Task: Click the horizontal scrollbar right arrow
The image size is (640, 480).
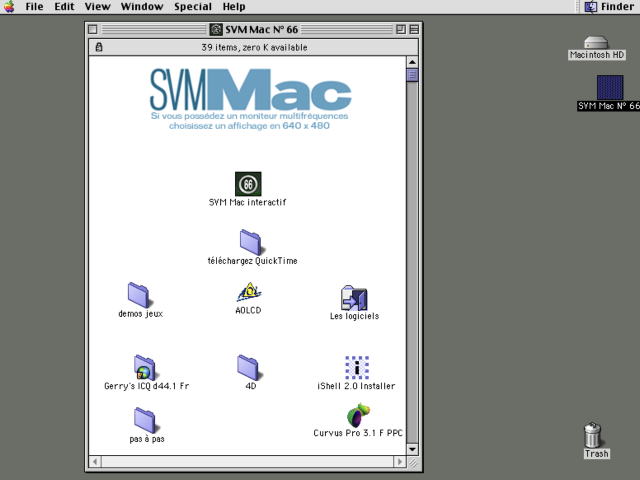Action: [x=400, y=462]
